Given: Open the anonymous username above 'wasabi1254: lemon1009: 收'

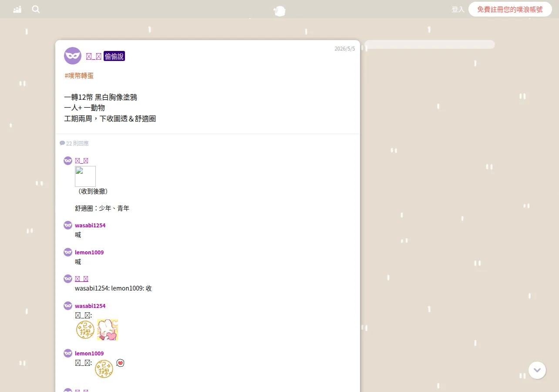Looking at the screenshot, I should (82, 279).
